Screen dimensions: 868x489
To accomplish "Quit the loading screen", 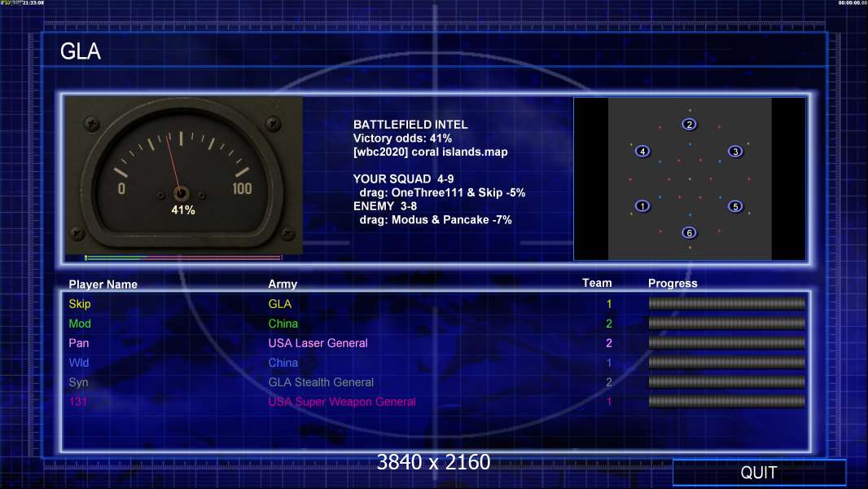I will [759, 473].
